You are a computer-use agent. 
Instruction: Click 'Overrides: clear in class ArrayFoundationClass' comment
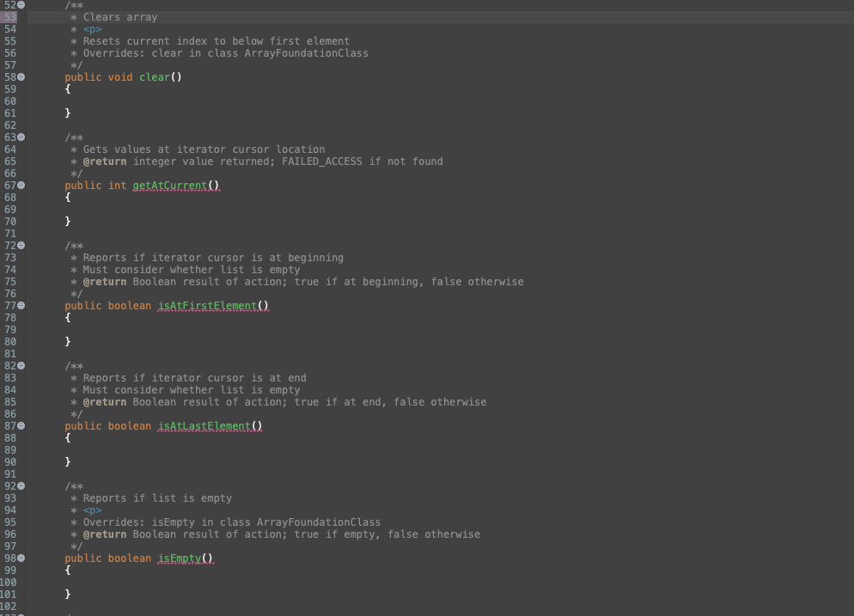pyautogui.click(x=225, y=53)
